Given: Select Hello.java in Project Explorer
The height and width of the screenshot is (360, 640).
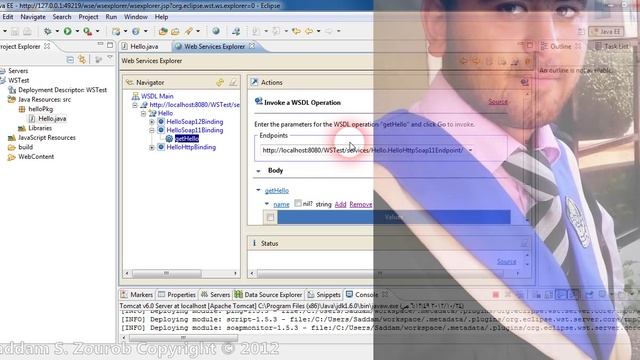Looking at the screenshot, I should 52,119.
